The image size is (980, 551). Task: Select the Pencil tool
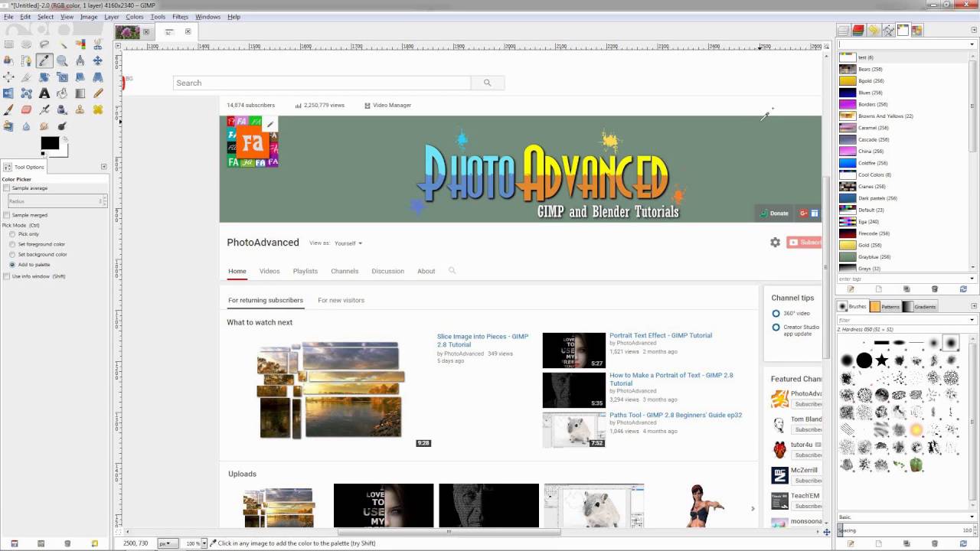[x=98, y=93]
